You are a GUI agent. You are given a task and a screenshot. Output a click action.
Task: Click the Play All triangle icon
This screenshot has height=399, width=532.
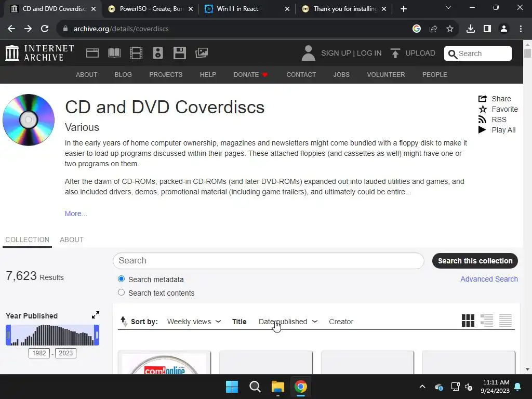[x=482, y=129]
